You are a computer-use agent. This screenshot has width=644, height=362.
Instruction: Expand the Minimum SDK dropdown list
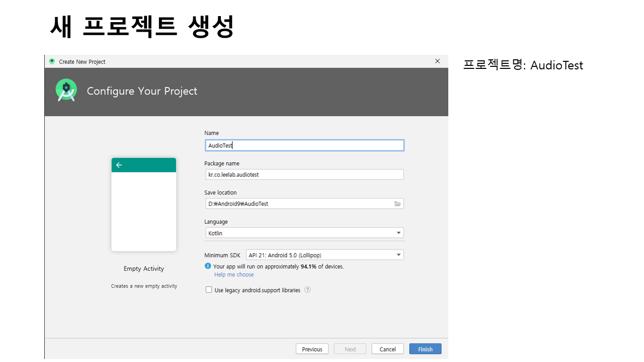click(x=325, y=255)
